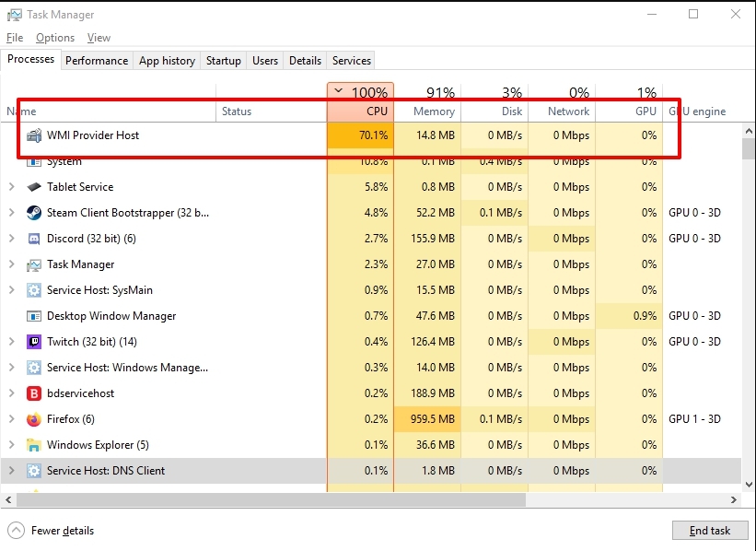Image resolution: width=756 pixels, height=551 pixels.
Task: Switch to the Performance tab
Action: 97,61
